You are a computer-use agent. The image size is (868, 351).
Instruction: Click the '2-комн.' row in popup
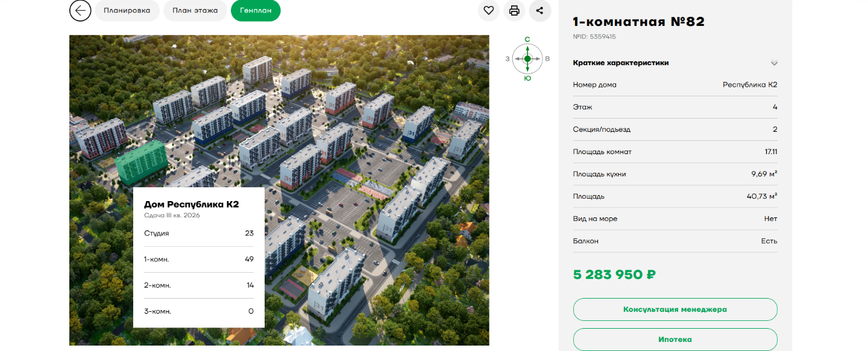(198, 285)
